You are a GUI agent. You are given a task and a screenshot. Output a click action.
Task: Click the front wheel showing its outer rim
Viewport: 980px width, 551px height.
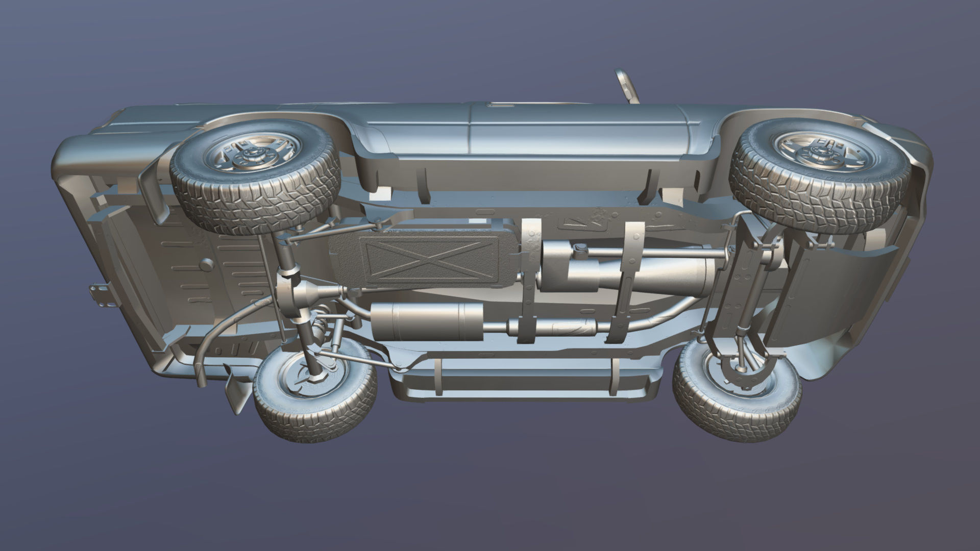pyautogui.click(x=821, y=177)
